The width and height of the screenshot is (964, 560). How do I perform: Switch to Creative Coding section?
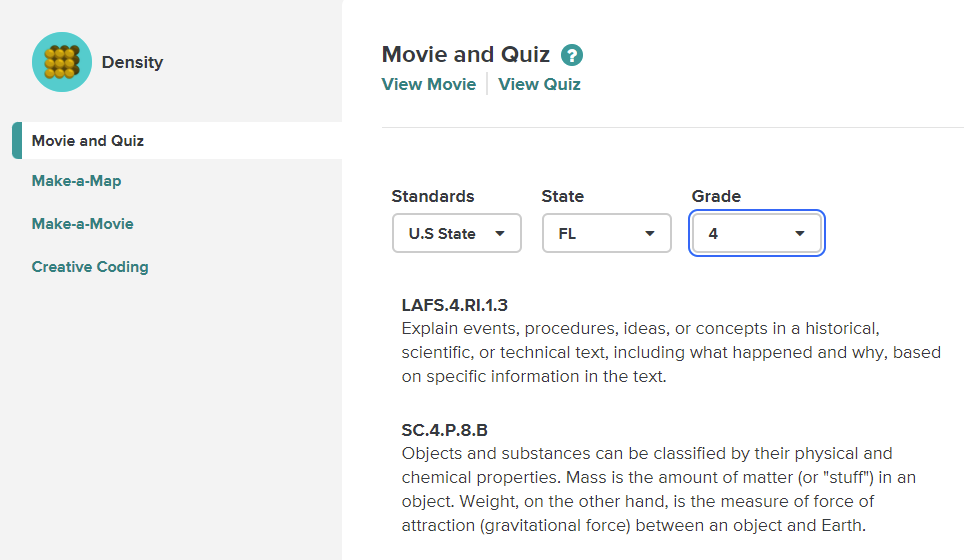coord(90,267)
